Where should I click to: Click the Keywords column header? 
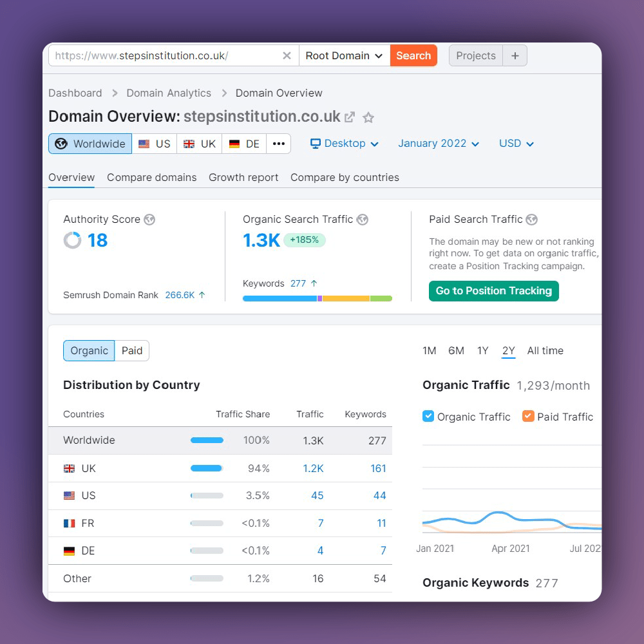click(366, 414)
